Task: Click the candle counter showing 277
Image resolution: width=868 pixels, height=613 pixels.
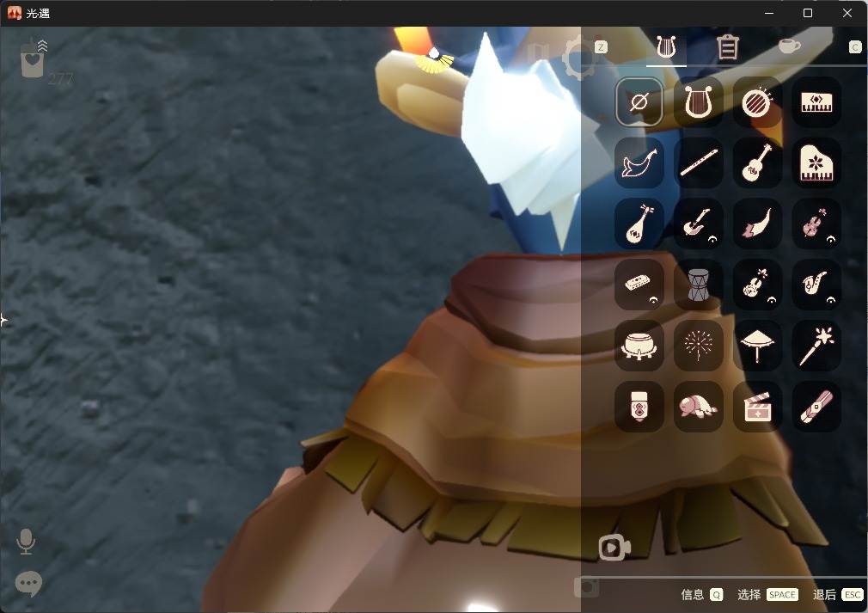Action: click(45, 62)
